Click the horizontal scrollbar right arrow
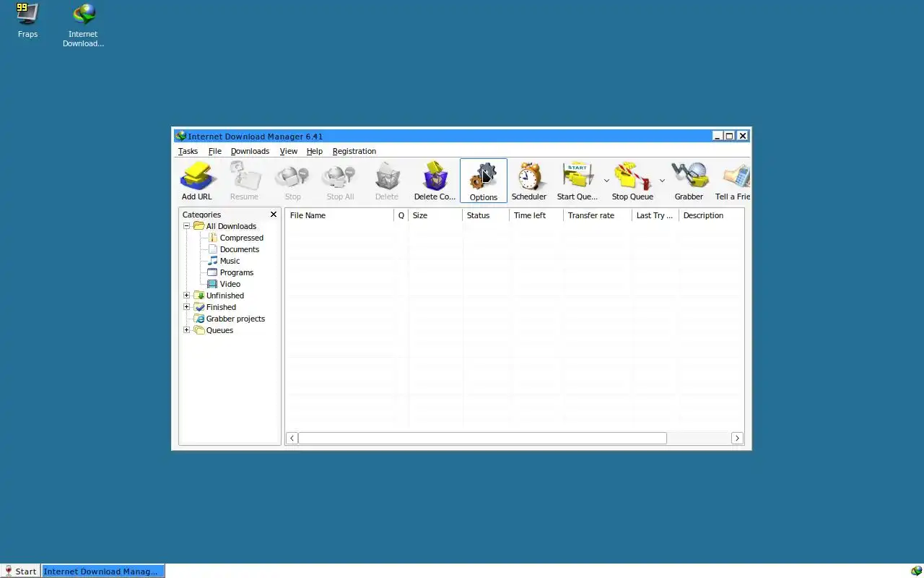The width and height of the screenshot is (924, 578). [x=737, y=438]
